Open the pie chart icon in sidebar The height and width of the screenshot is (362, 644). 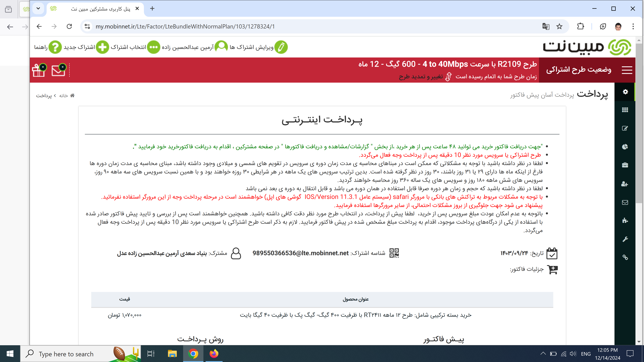[x=625, y=147]
